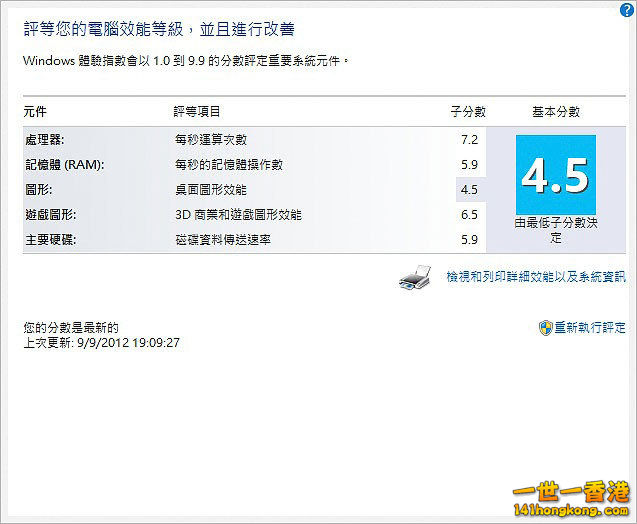Select the 圖形: component label
This screenshot has width=637, height=524.
coord(39,190)
